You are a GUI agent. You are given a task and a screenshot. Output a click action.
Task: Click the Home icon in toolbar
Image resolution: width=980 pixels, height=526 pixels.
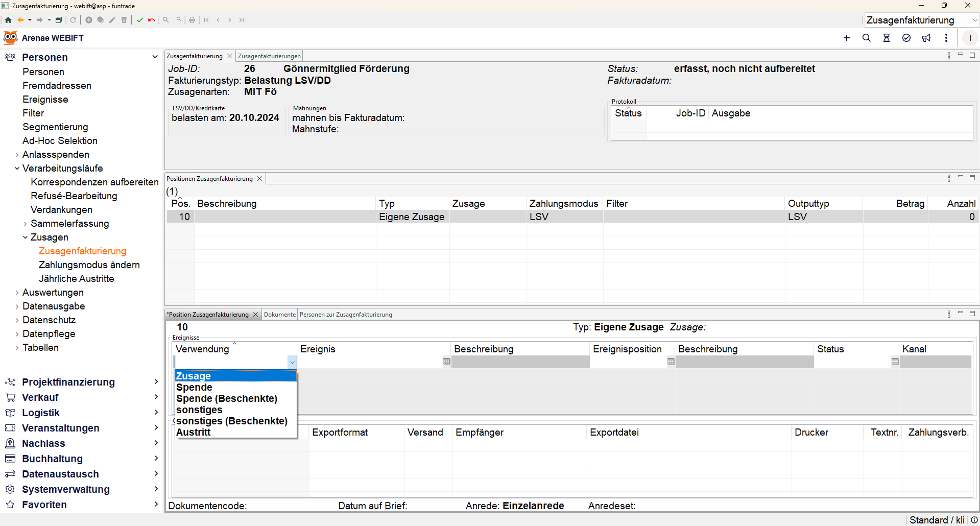tap(8, 20)
